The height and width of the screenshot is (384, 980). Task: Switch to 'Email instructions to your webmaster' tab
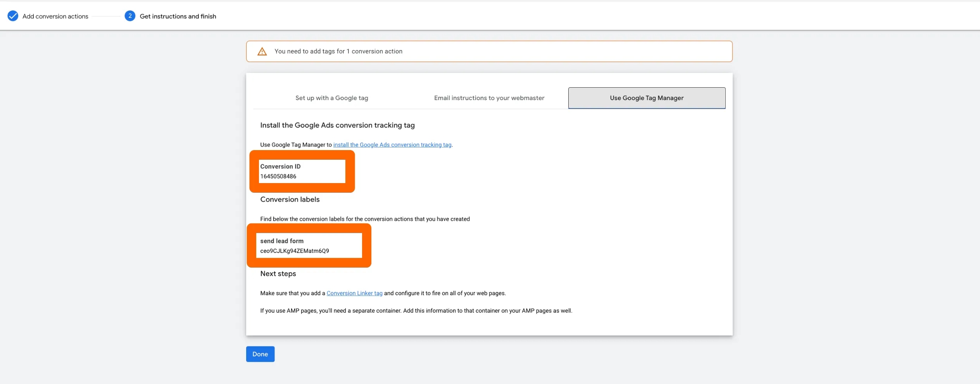click(x=489, y=98)
